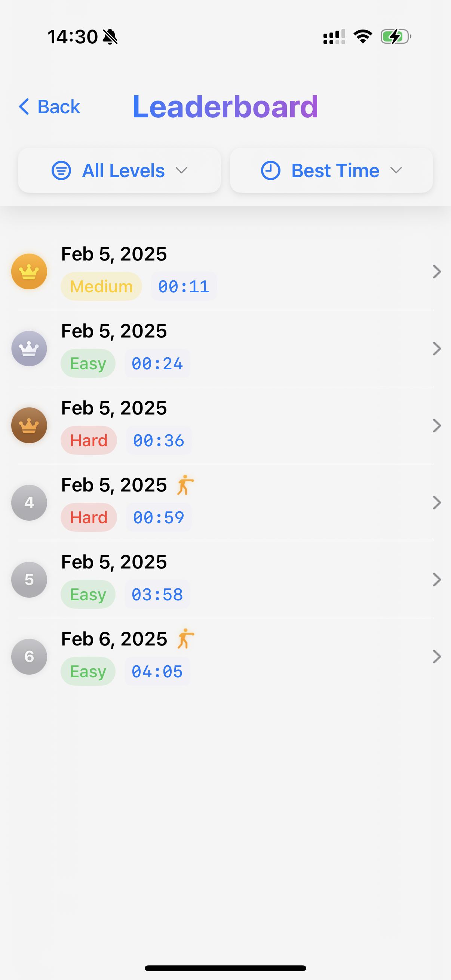The width and height of the screenshot is (451, 980).
Task: Tap the rank 5 circle badge
Action: [x=29, y=579]
